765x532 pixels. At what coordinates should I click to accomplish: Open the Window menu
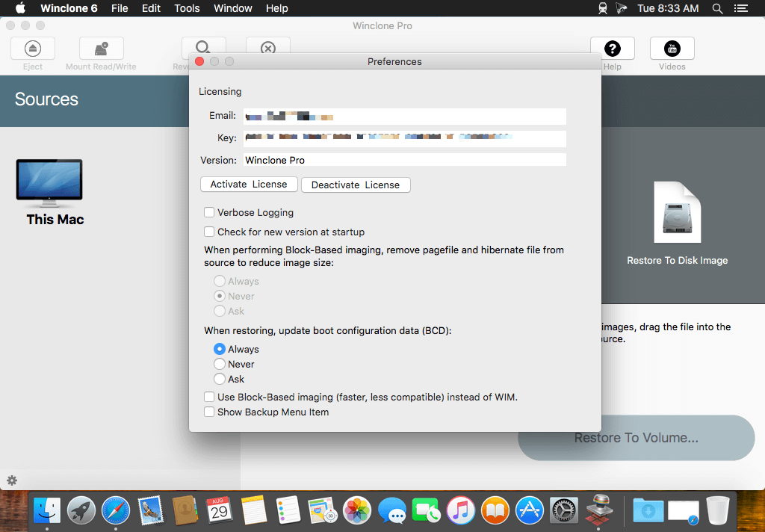tap(233, 8)
